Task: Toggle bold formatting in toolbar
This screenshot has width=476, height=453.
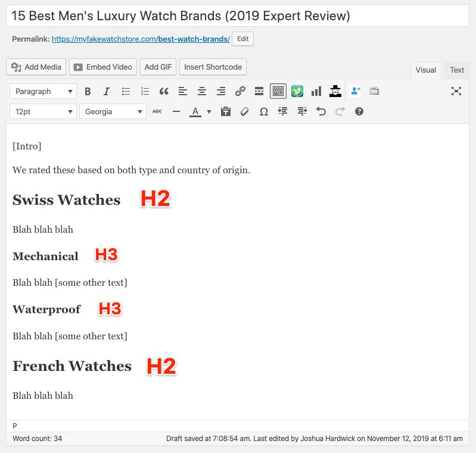Action: click(x=88, y=91)
